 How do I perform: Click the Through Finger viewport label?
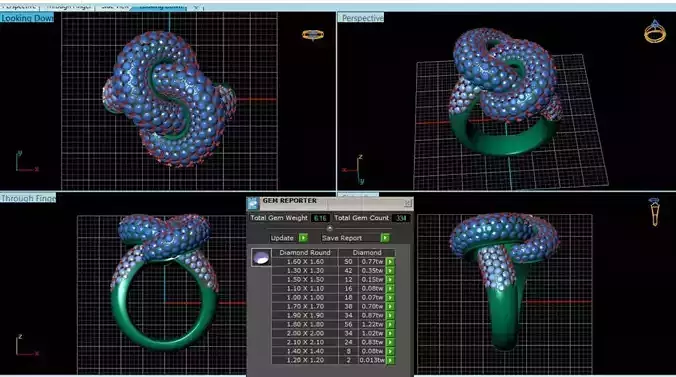28,198
